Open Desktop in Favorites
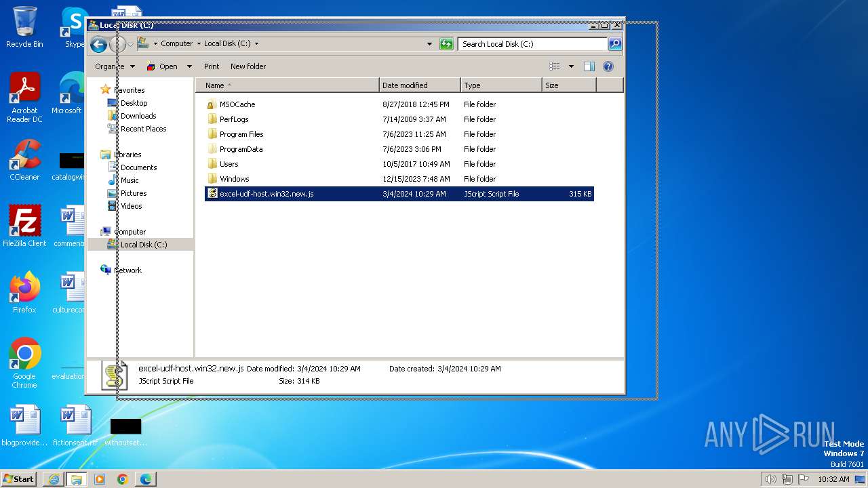 (134, 103)
